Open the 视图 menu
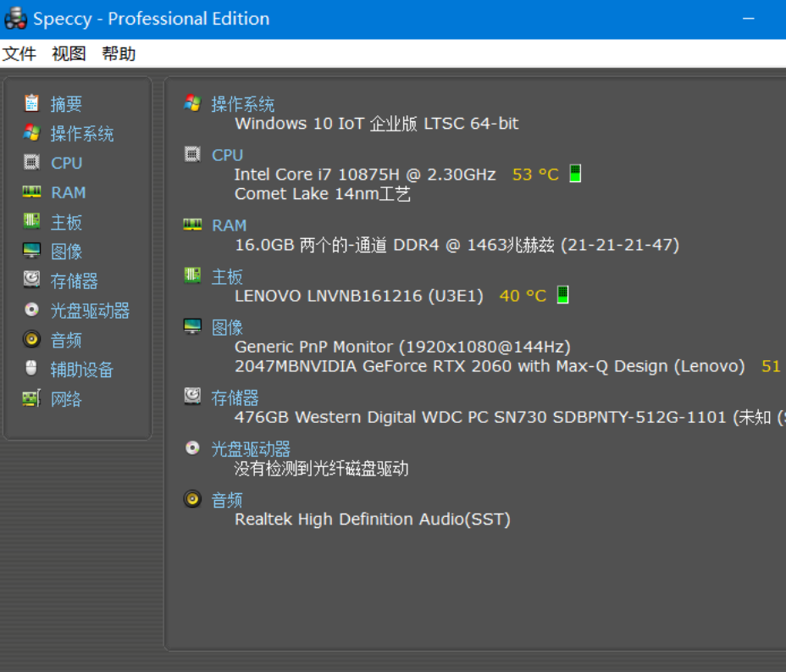 (69, 53)
